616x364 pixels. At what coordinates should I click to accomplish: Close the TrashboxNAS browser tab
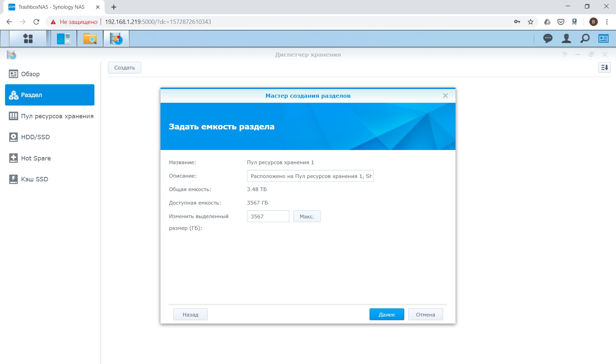[x=98, y=7]
